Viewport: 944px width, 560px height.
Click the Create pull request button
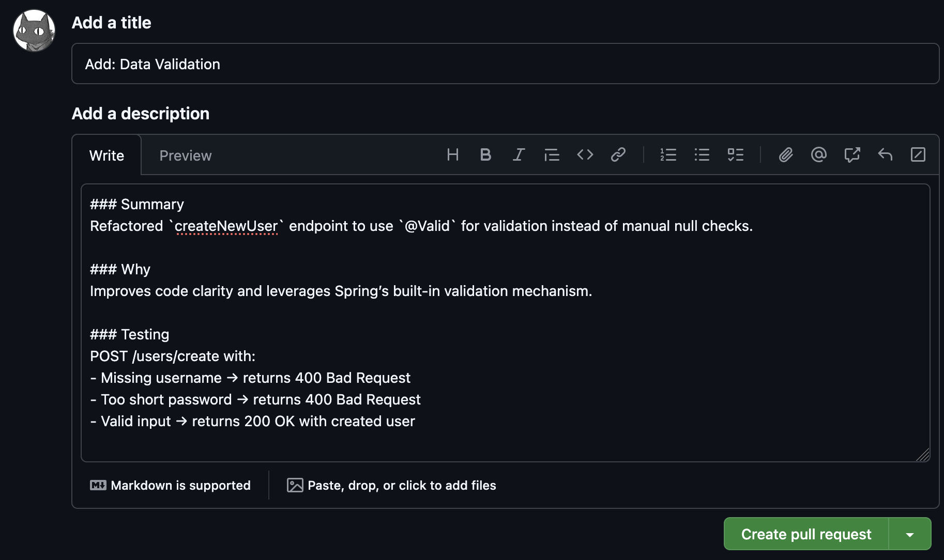[x=805, y=534]
